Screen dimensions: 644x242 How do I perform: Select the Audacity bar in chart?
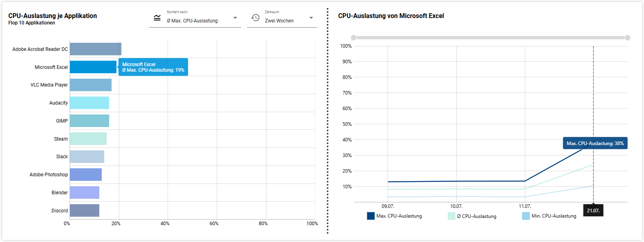click(90, 103)
